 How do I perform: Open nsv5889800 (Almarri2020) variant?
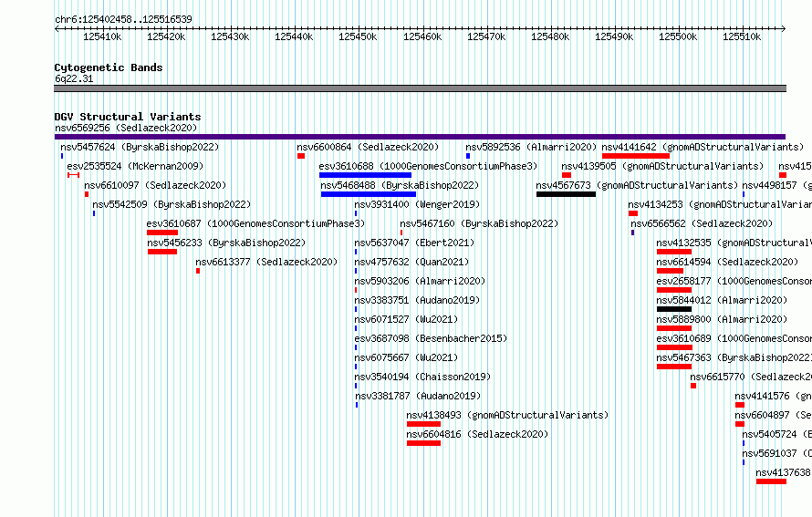722,319
